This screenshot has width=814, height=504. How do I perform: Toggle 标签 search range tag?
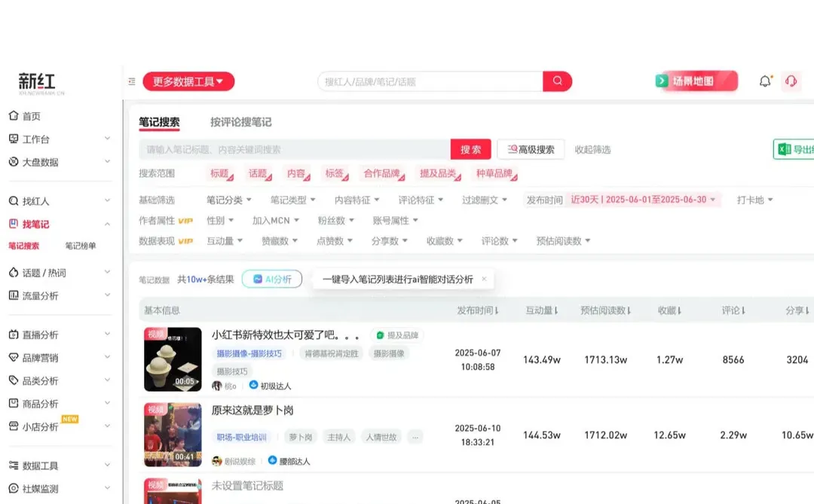(336, 173)
